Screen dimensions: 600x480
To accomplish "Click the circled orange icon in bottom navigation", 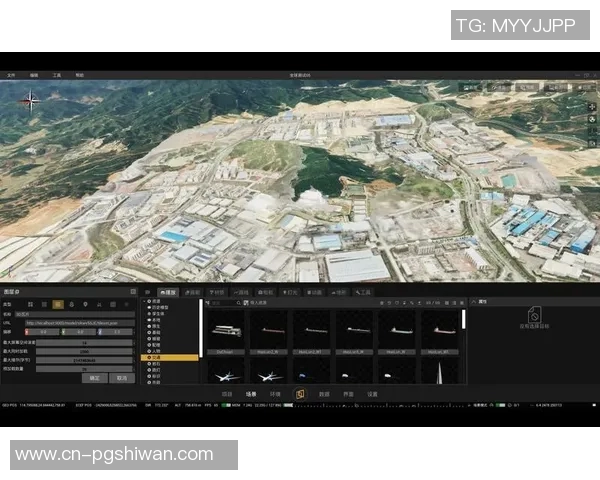I will (300, 394).
